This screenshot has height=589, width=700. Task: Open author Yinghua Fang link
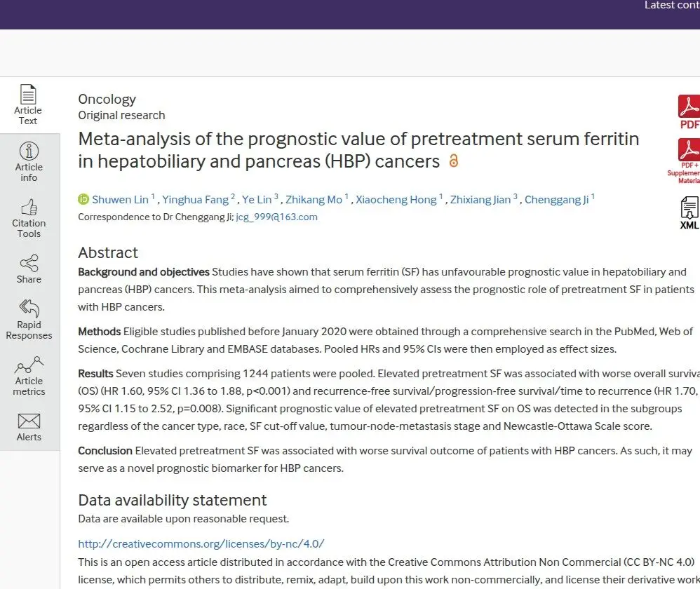[195, 199]
